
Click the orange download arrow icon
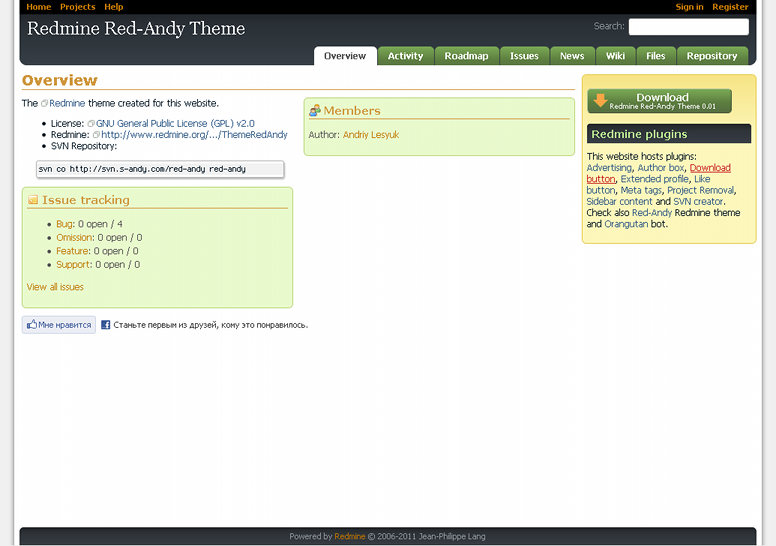[600, 101]
